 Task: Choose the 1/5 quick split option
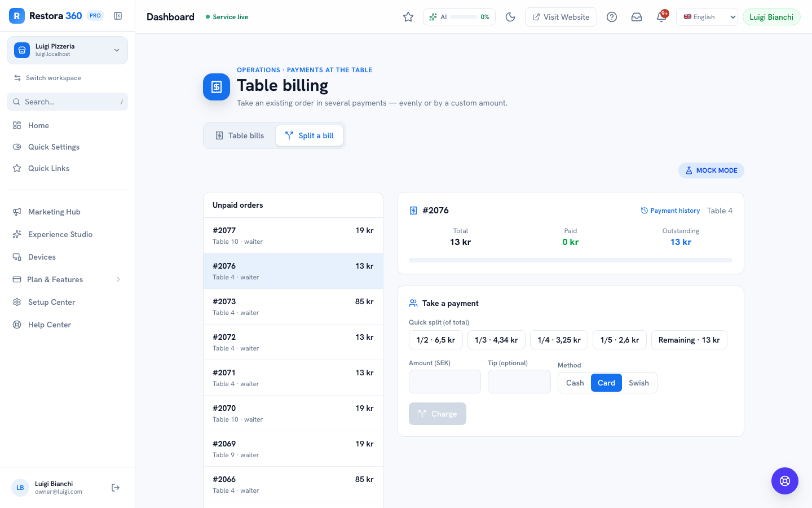(x=620, y=340)
